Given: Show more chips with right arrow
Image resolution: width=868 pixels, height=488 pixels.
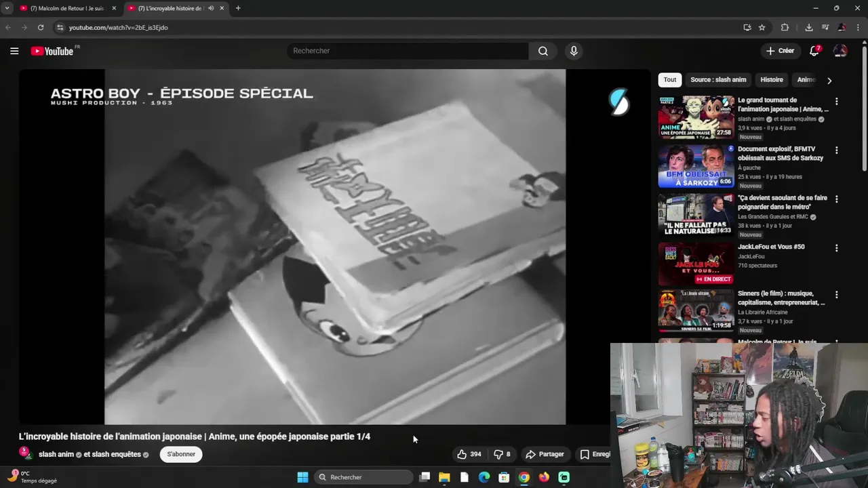Looking at the screenshot, I should point(829,80).
